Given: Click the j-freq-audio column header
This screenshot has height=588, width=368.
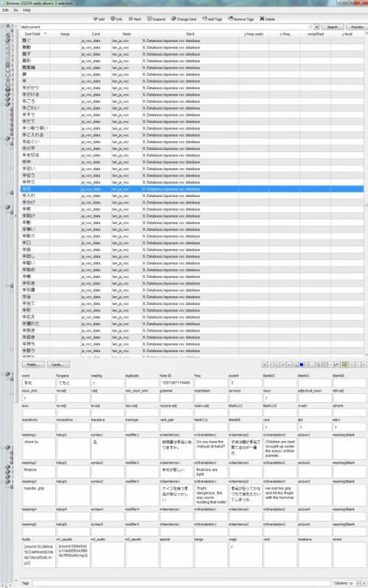Looking at the screenshot, I should (x=254, y=34).
